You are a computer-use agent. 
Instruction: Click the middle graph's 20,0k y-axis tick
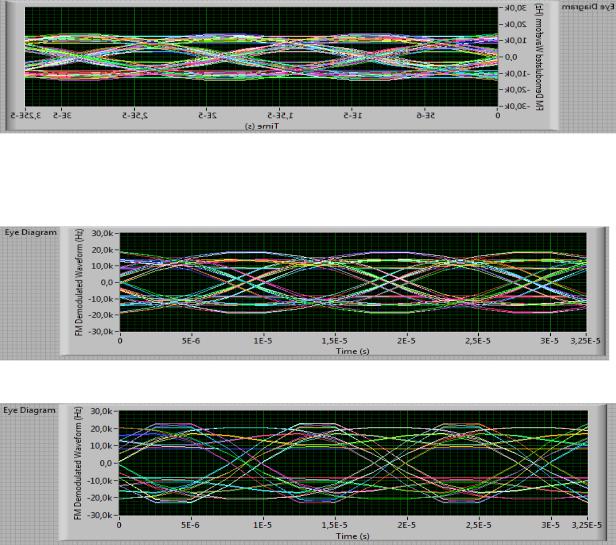click(x=103, y=250)
